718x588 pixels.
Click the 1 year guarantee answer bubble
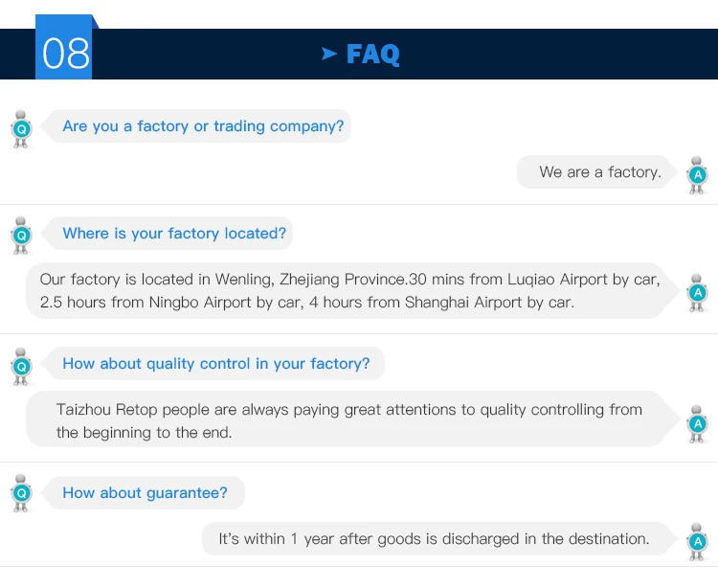pos(434,539)
